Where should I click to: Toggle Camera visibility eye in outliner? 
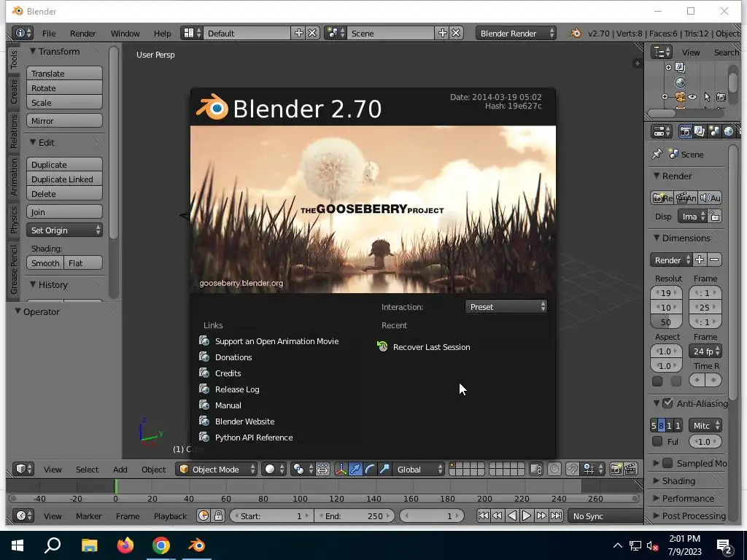point(693,97)
